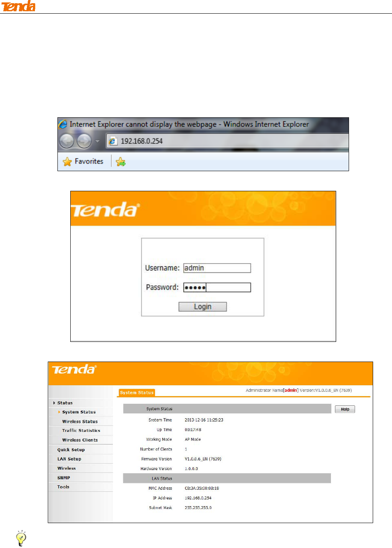
Task: Click the Password input field
Action: pos(217,287)
